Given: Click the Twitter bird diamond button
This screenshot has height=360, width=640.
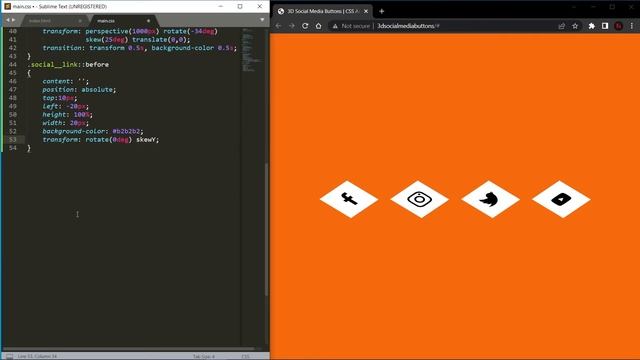Looking at the screenshot, I should [x=490, y=199].
